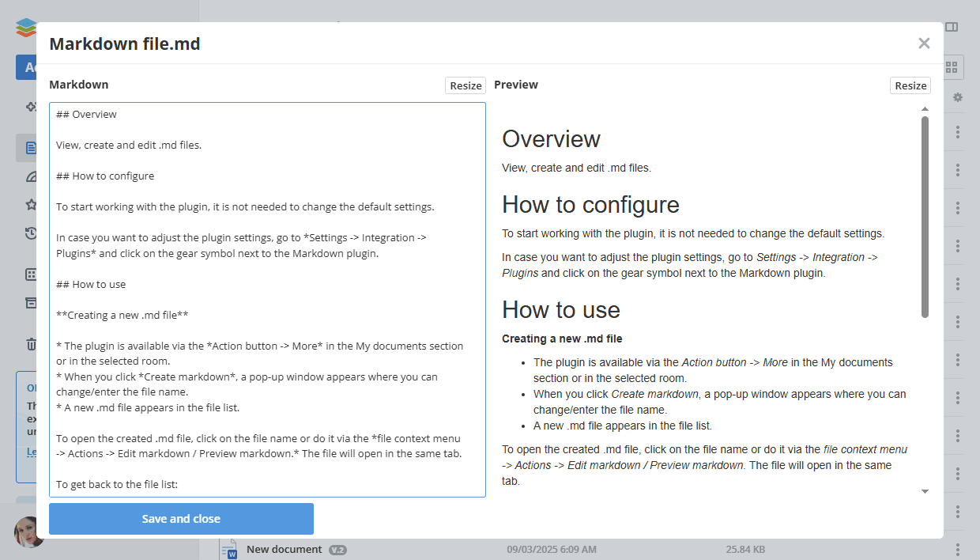Click Resize button above Preview pane
This screenshot has width=980, height=560.
point(910,85)
